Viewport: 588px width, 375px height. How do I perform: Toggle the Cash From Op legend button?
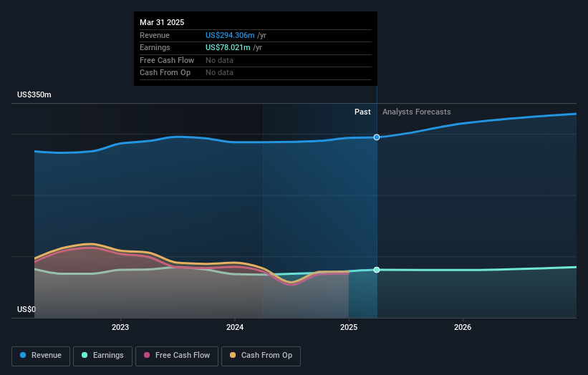tap(261, 356)
